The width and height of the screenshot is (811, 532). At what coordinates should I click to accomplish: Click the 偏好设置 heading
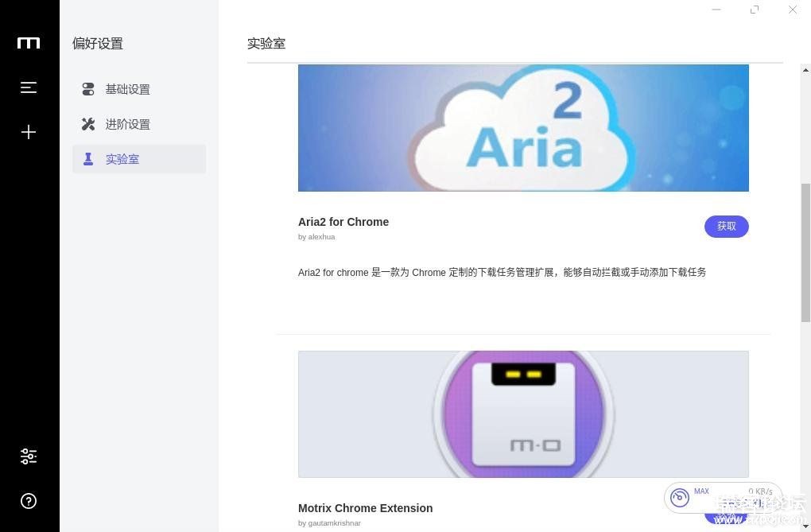98,44
